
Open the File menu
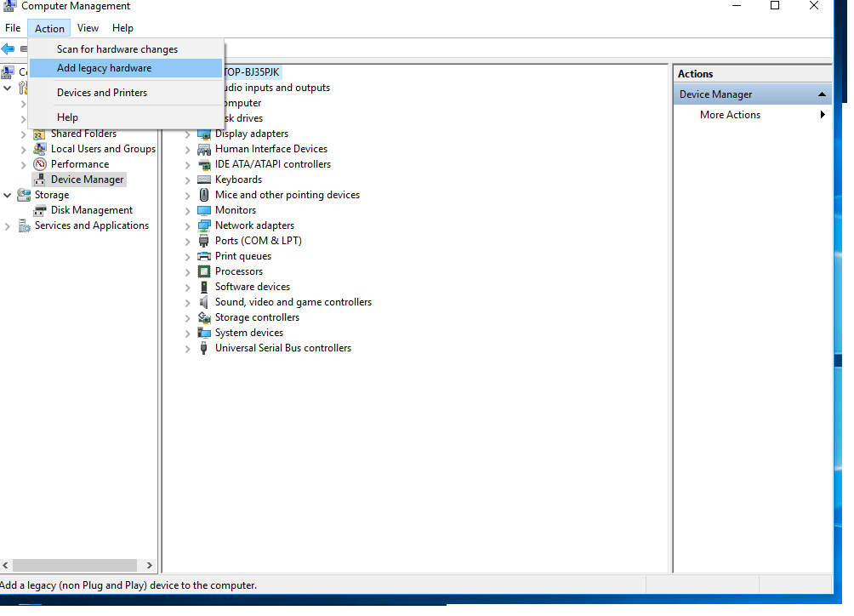13,28
